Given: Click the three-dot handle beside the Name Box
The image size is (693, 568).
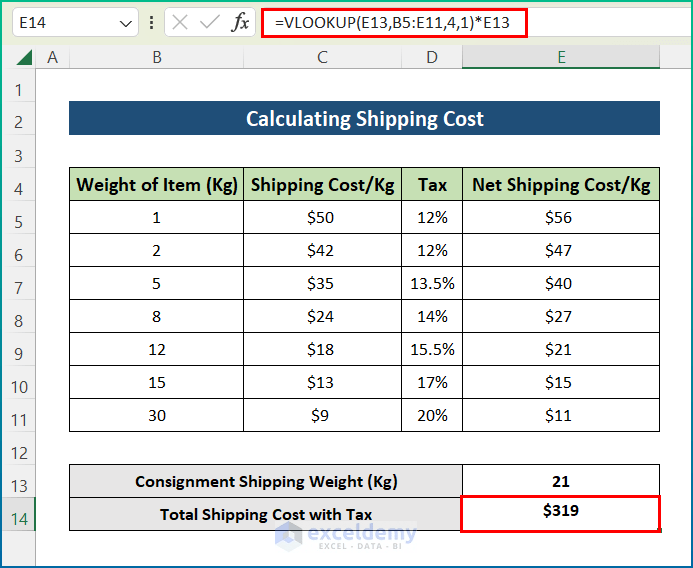Looking at the screenshot, I should (x=152, y=23).
